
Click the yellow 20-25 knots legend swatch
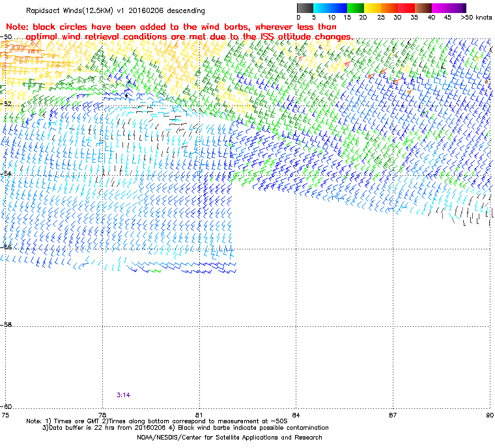[x=373, y=8]
